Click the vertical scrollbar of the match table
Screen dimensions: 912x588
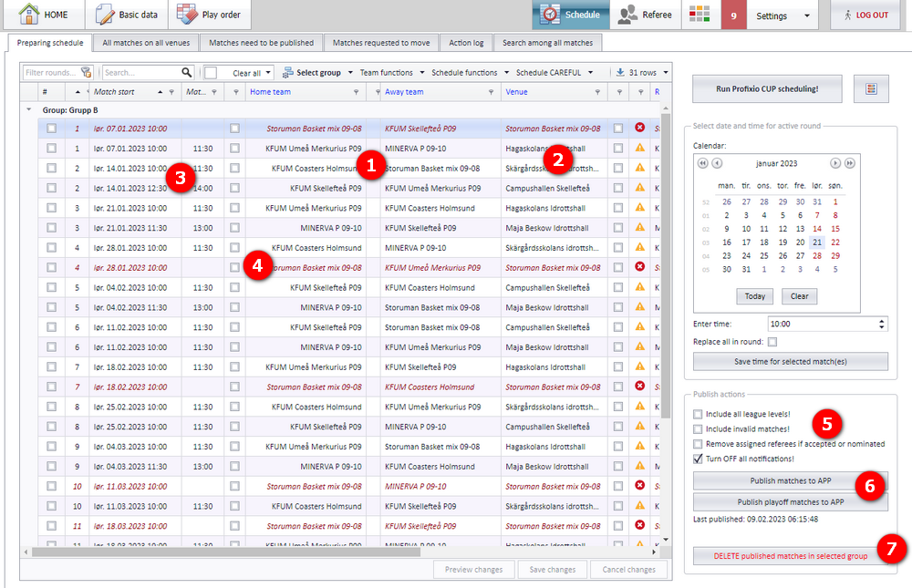coord(666,264)
